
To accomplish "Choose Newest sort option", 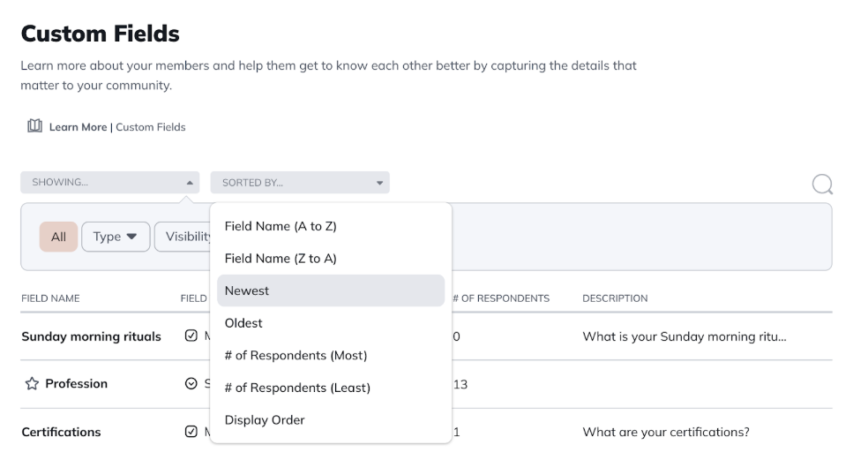I will coord(247,290).
